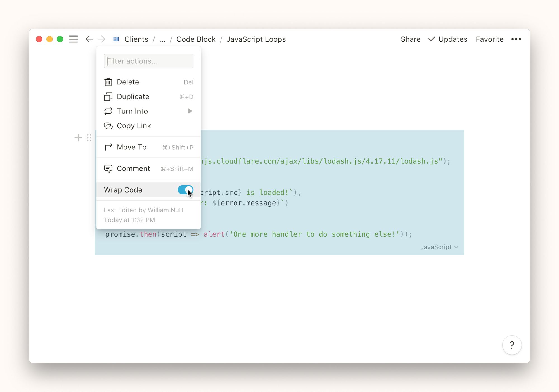Image resolution: width=559 pixels, height=392 pixels.
Task: Expand the JavaScript language dropdown
Action: 440,247
